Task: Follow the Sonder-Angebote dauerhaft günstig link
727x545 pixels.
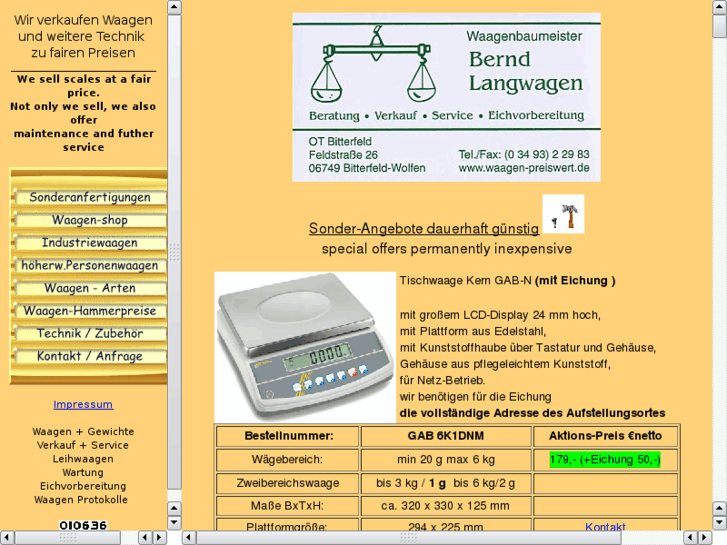Action: click(x=424, y=229)
